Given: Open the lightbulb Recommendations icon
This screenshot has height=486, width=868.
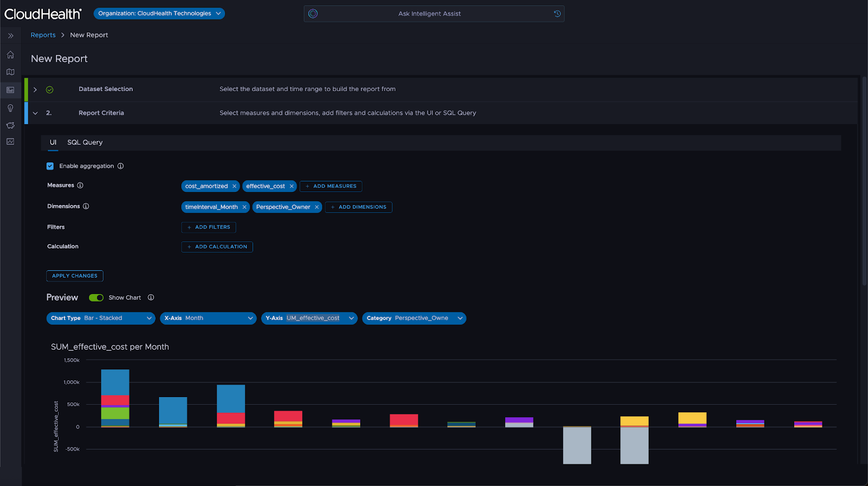Looking at the screenshot, I should (10, 108).
